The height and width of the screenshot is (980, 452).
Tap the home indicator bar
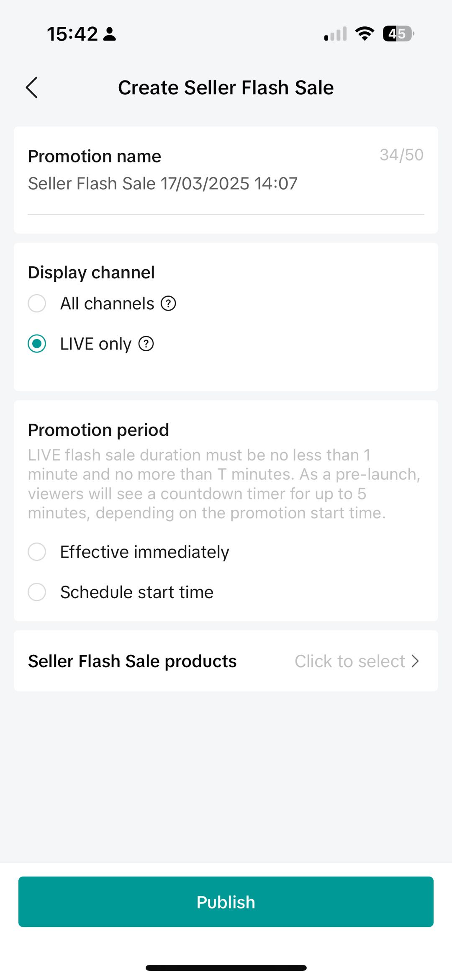[226, 967]
